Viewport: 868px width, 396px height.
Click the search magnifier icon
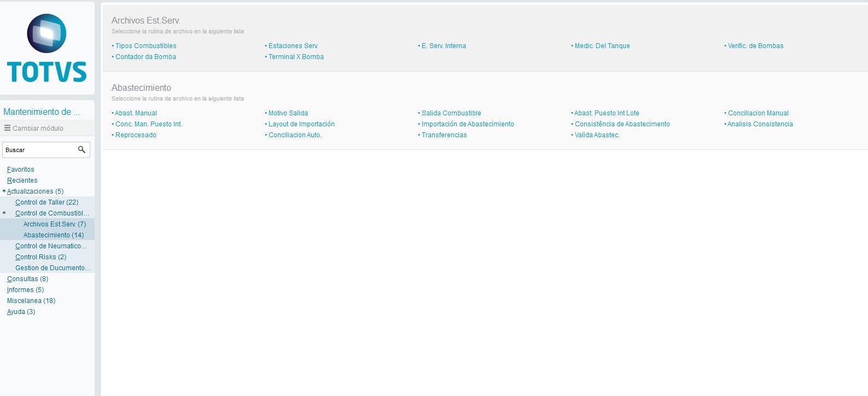[81, 149]
